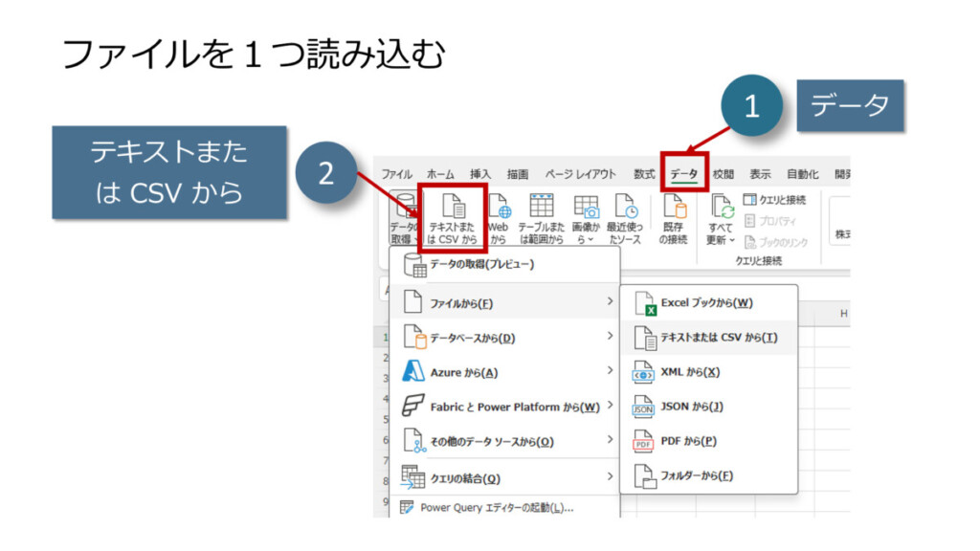Click the Web から ribbon icon
Viewport: 980px width, 551px height.
point(499,219)
